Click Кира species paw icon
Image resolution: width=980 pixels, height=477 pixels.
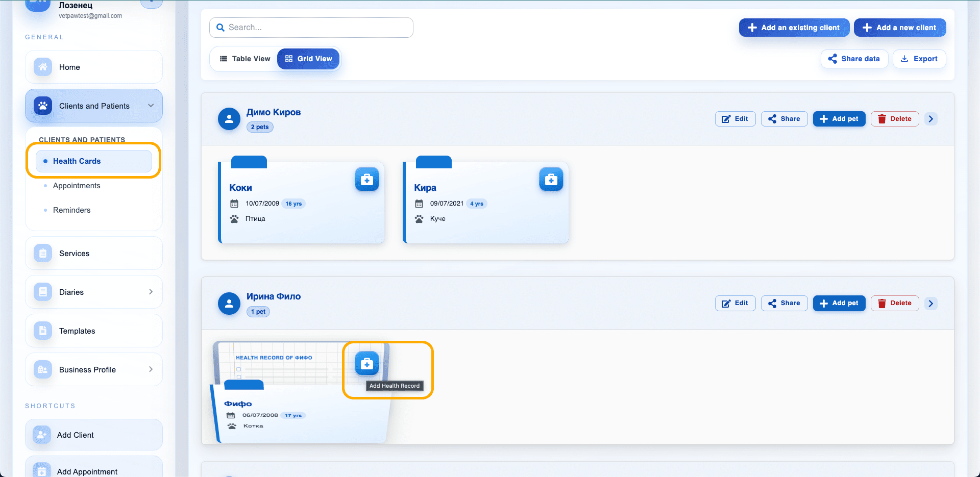(419, 219)
